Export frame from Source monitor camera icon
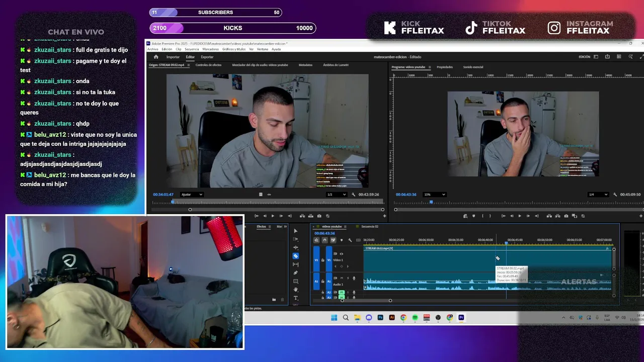Viewport: 644px width, 362px height. pyautogui.click(x=319, y=216)
